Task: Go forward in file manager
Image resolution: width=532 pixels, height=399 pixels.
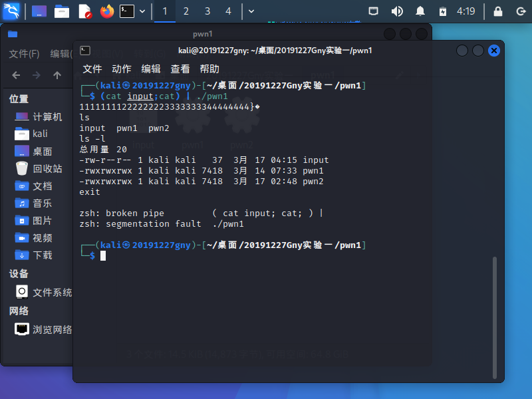Action: (37, 75)
